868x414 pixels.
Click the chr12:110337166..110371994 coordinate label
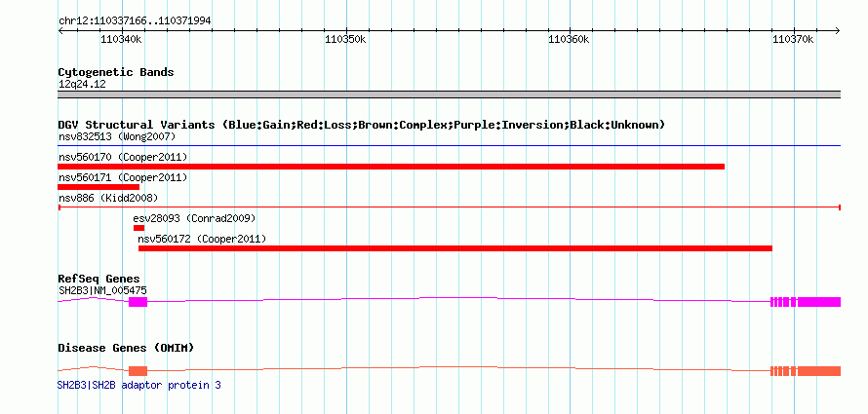click(135, 21)
